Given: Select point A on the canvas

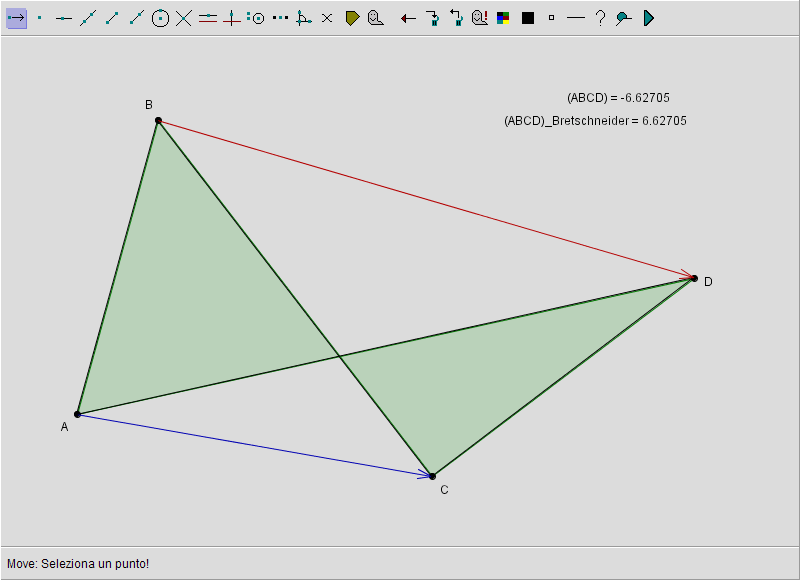Looking at the screenshot, I should [x=78, y=414].
